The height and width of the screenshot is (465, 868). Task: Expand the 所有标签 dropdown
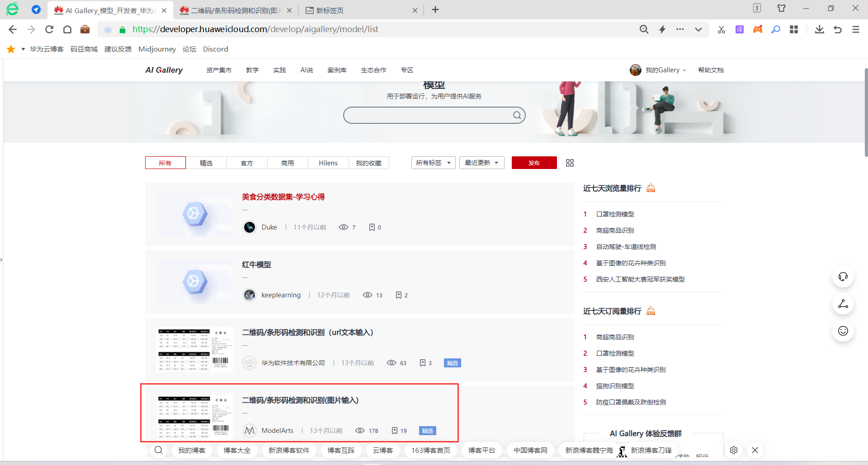(433, 163)
